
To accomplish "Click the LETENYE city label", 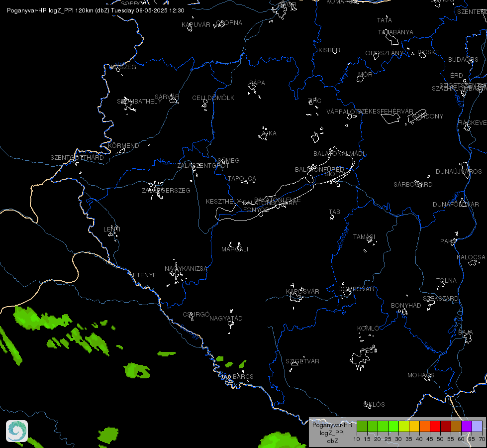I will tap(143, 275).
